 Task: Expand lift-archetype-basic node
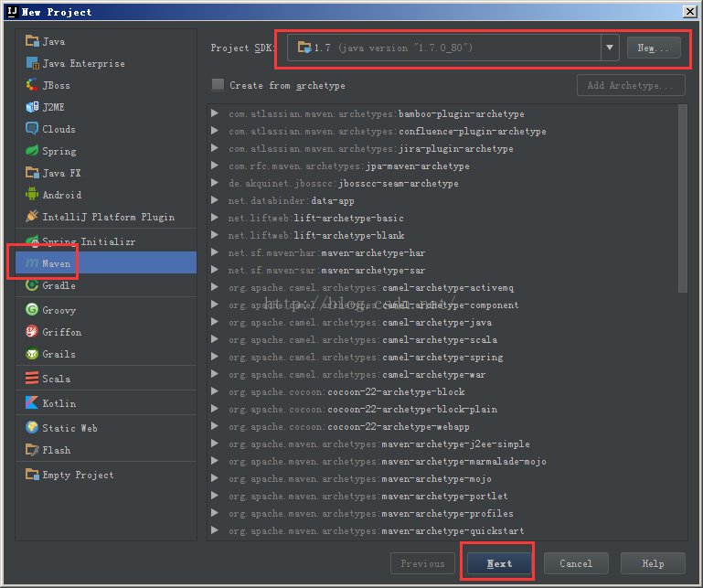point(215,218)
